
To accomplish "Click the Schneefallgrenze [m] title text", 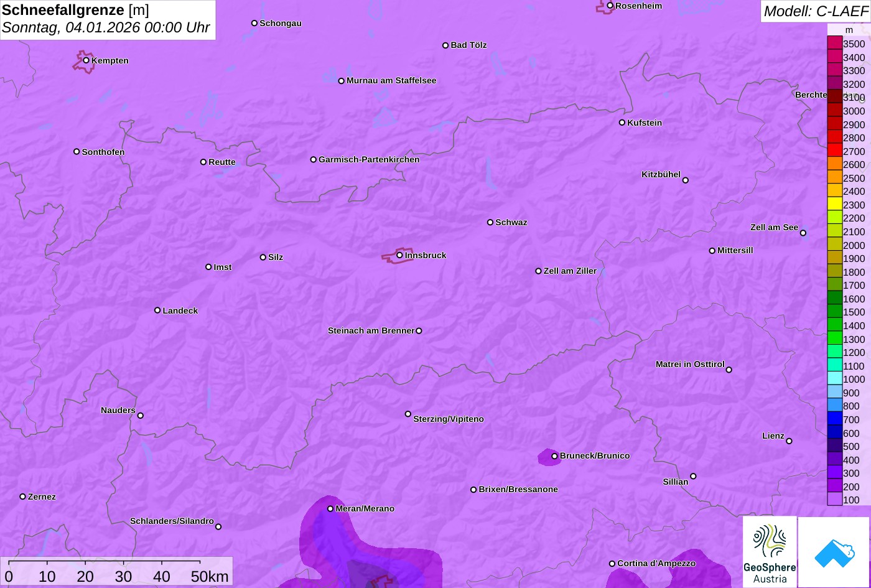I will [x=76, y=10].
